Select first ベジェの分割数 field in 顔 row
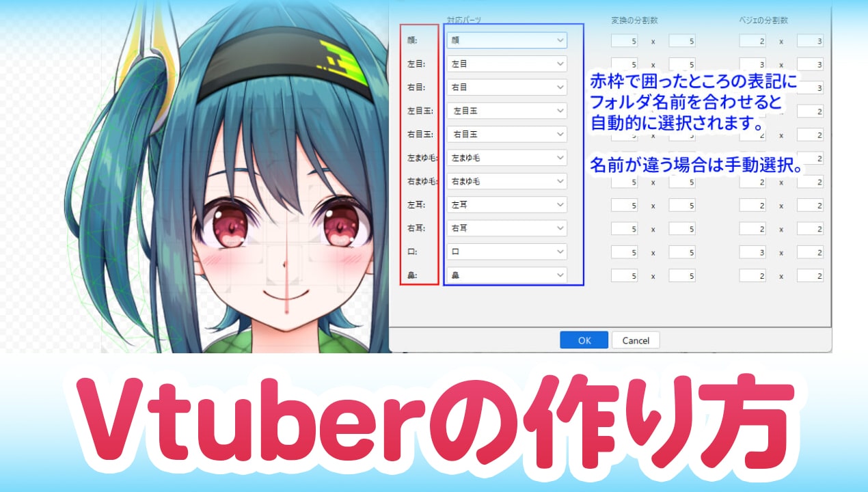Image resolution: width=868 pixels, height=492 pixels. [752, 41]
